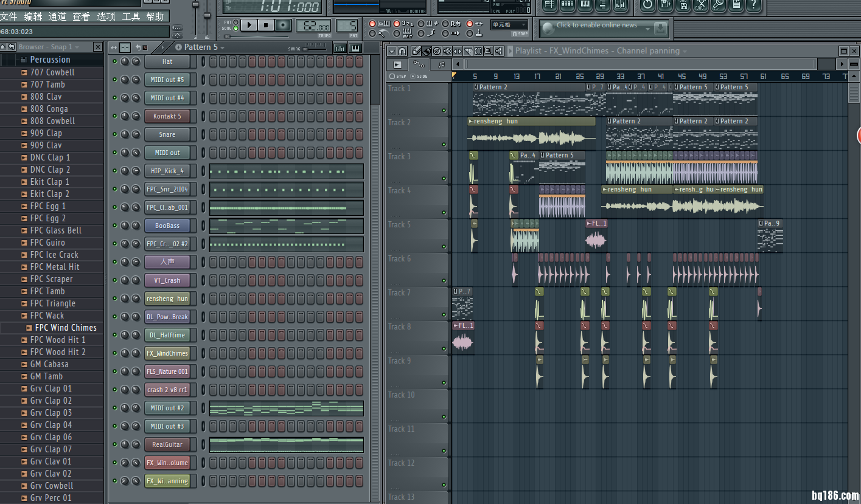Select the slip tool in Playlist toolbar
Image resolution: width=861 pixels, height=504 pixels.
click(458, 50)
